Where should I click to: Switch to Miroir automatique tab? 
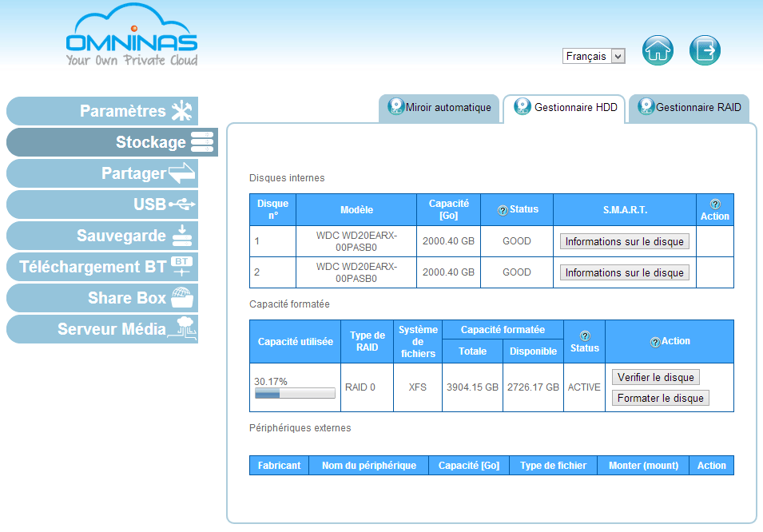[x=439, y=108]
